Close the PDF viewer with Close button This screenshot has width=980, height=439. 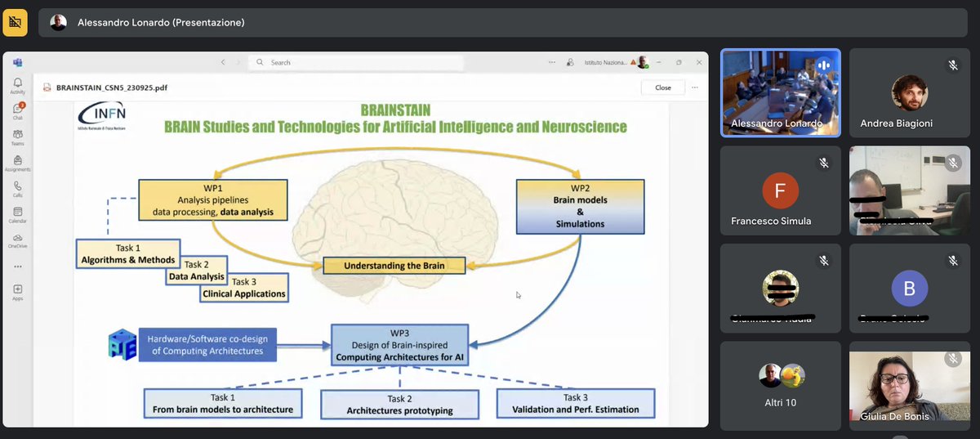(663, 87)
